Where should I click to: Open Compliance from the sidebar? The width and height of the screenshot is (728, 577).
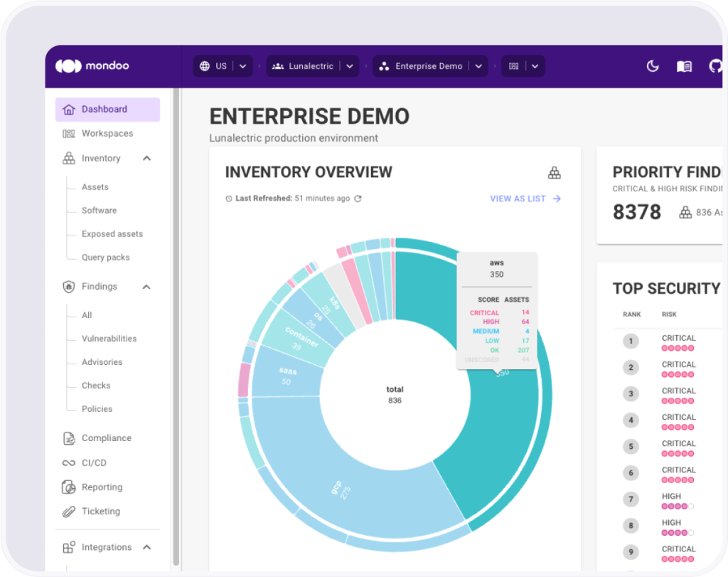point(106,438)
